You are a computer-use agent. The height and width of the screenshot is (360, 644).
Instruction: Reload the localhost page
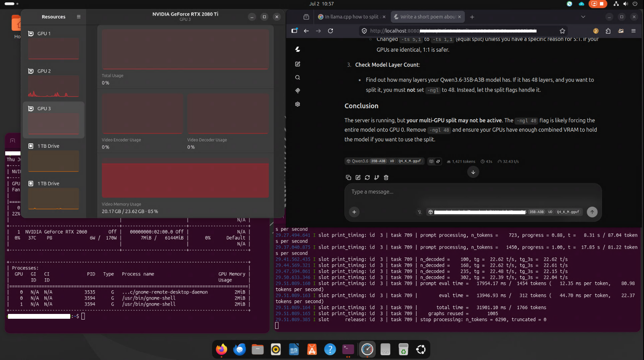(x=330, y=31)
